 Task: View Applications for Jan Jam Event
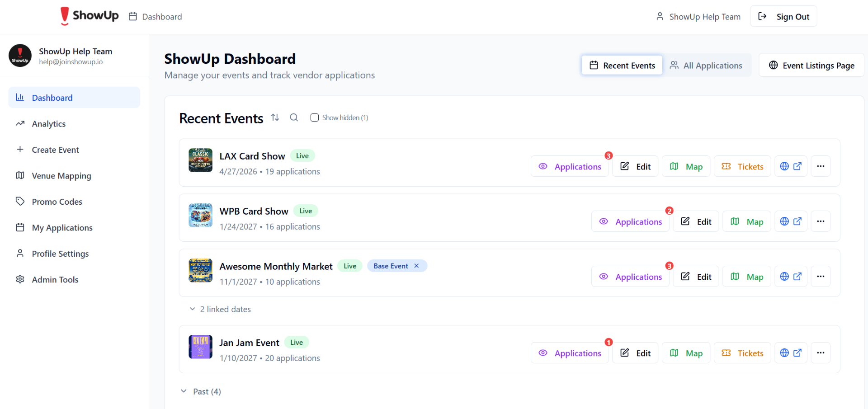570,353
